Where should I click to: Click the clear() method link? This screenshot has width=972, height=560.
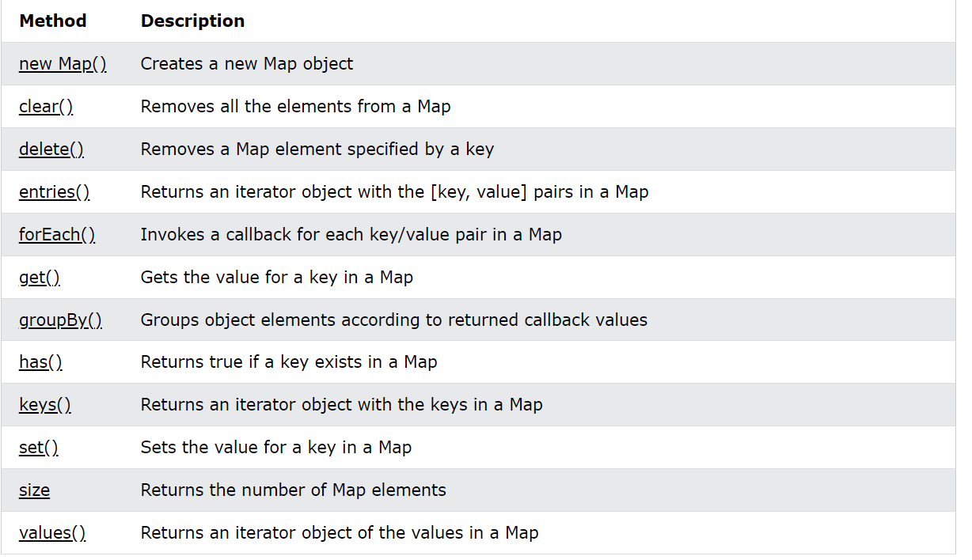point(46,107)
